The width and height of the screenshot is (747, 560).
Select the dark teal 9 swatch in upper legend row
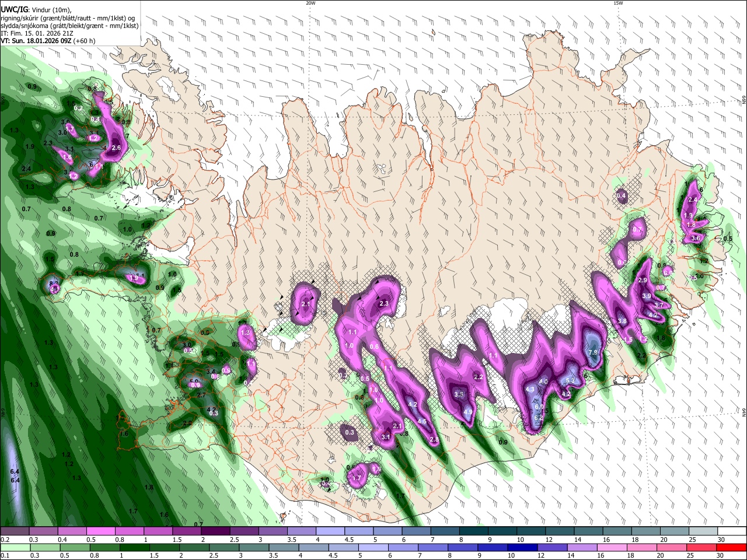502,531
